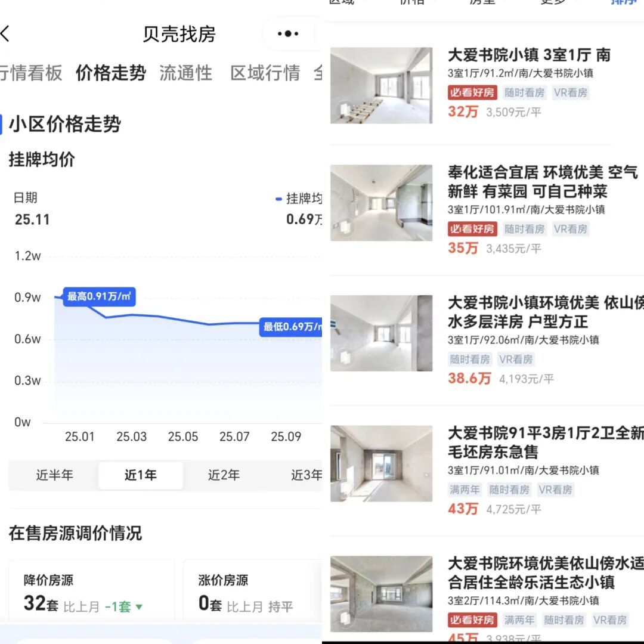Tap the 必看好房 red badge on first listing
644x644 pixels.
click(472, 92)
